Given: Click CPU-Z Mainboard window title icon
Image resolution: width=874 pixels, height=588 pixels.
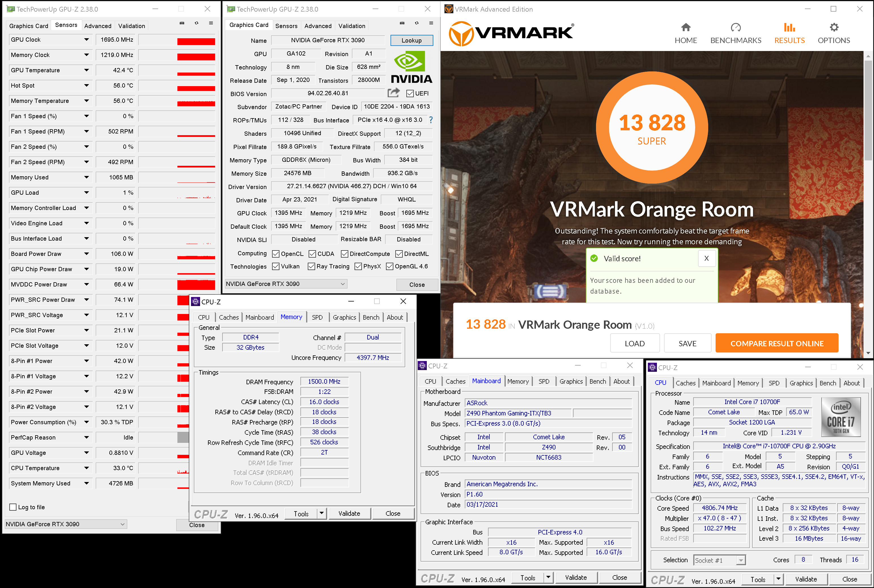Looking at the screenshot, I should (422, 366).
